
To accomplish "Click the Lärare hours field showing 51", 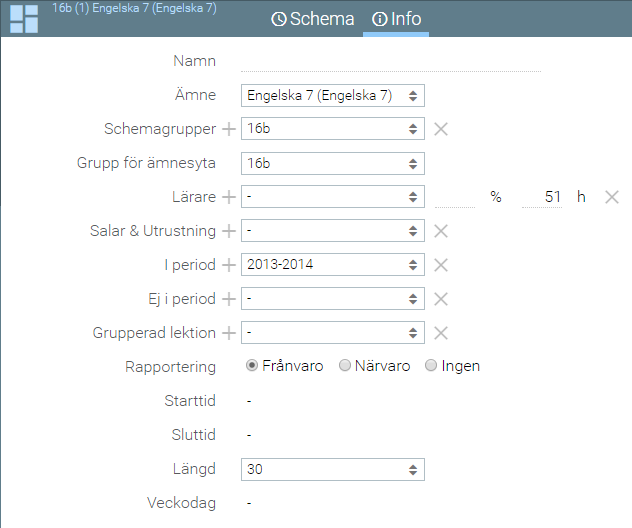I will (x=543, y=197).
